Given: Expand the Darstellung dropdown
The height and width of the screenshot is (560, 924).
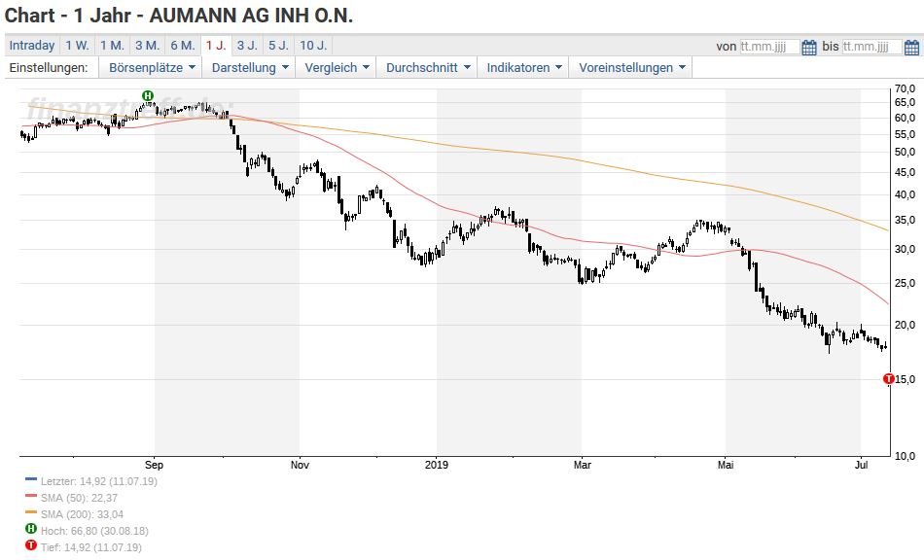Looking at the screenshot, I should point(250,68).
